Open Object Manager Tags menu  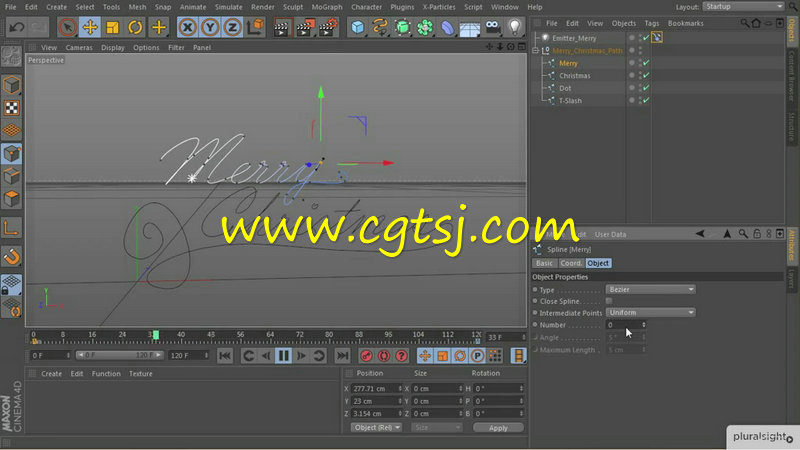click(x=652, y=23)
